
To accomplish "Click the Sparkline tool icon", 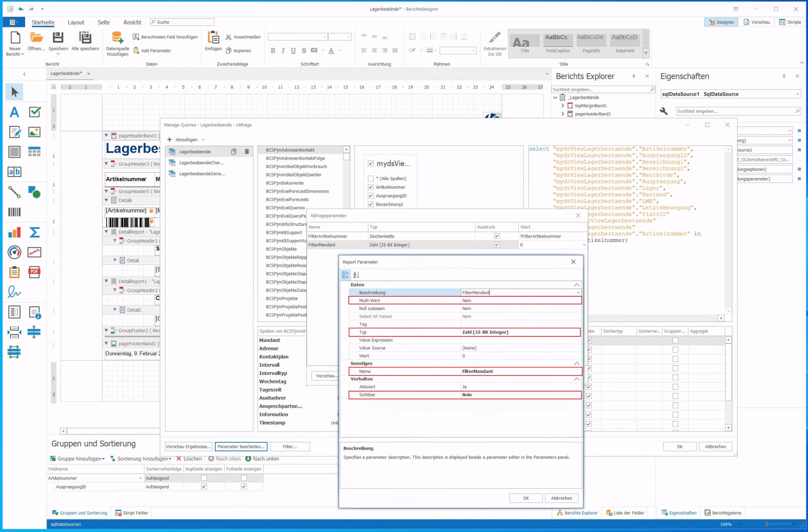I will click(x=34, y=252).
